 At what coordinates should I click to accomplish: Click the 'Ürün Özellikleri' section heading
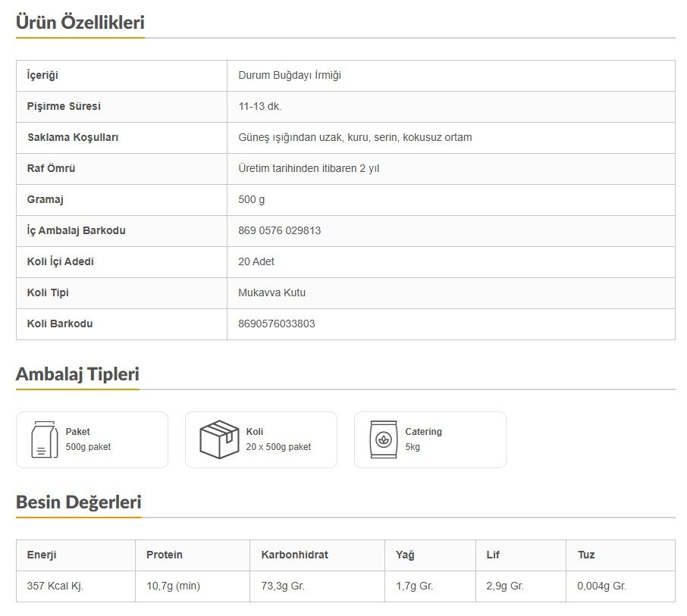(x=80, y=23)
